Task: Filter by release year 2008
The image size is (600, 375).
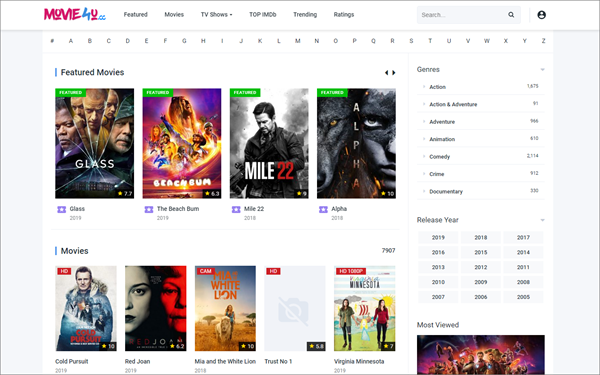Action: (523, 282)
